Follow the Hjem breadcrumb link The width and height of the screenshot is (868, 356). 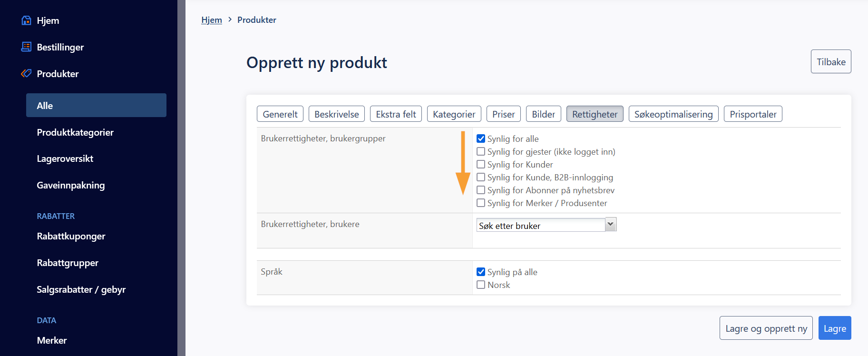tap(212, 20)
